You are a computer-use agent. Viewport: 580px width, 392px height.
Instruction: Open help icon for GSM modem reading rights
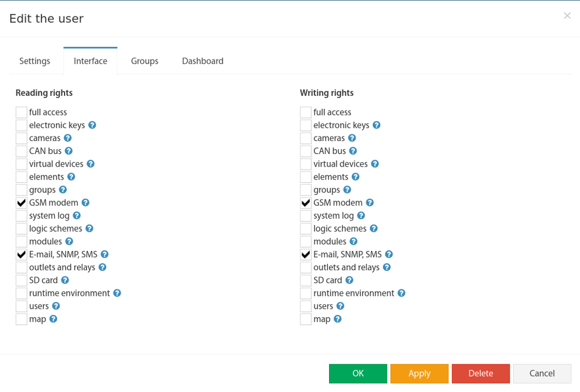[x=85, y=203]
